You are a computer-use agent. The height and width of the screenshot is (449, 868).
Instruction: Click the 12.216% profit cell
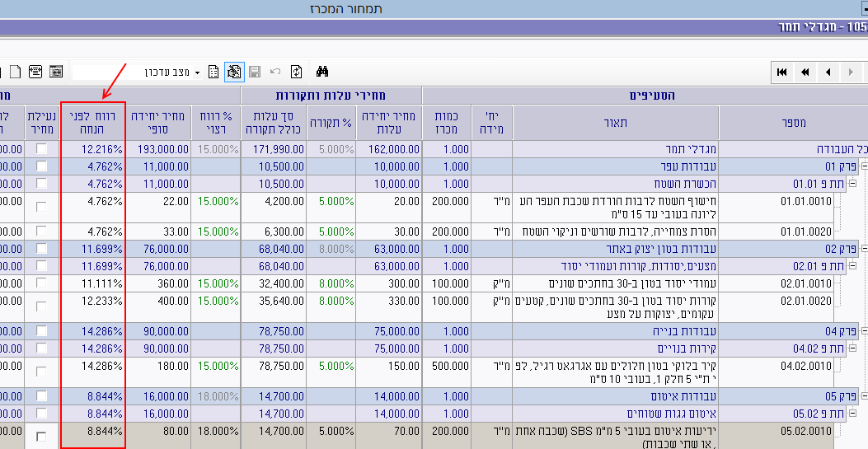93,149
